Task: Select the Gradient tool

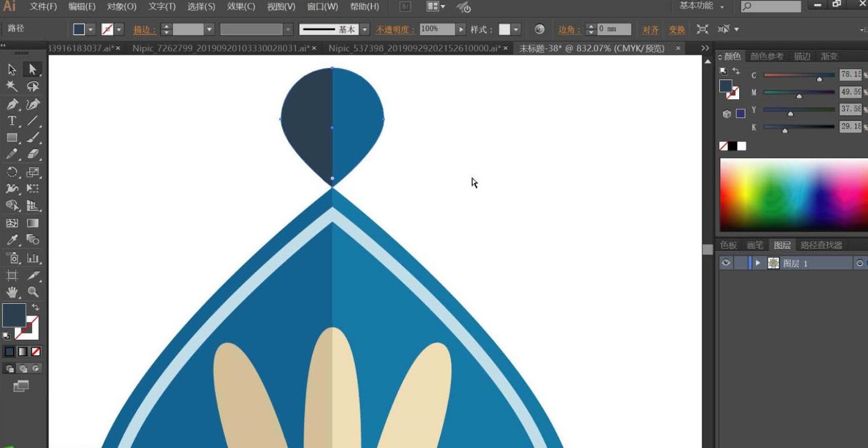Action: [32, 223]
